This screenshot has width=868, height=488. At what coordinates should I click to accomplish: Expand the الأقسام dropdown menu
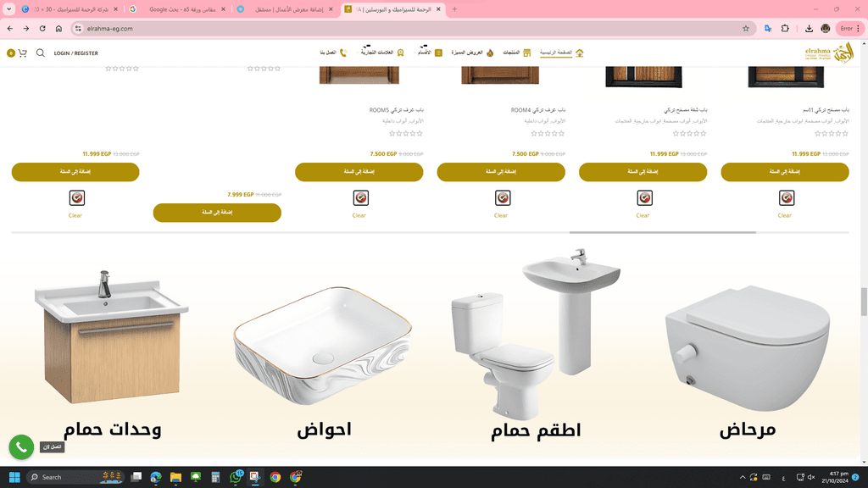coord(427,53)
